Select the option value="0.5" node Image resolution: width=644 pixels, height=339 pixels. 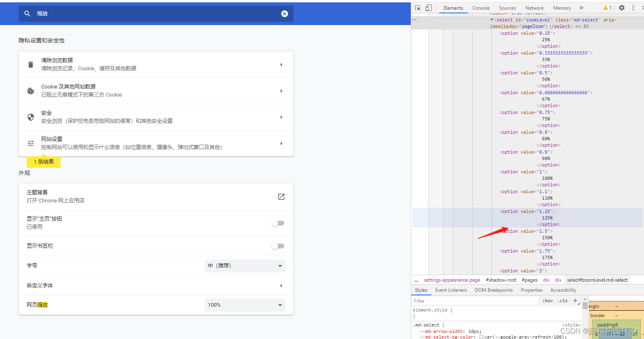pyautogui.click(x=526, y=73)
